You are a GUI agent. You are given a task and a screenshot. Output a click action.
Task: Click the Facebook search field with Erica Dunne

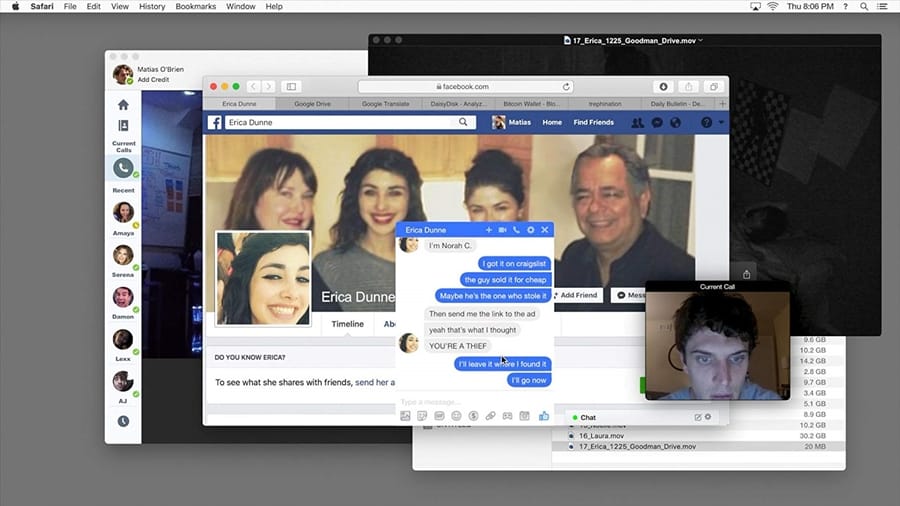(350, 122)
